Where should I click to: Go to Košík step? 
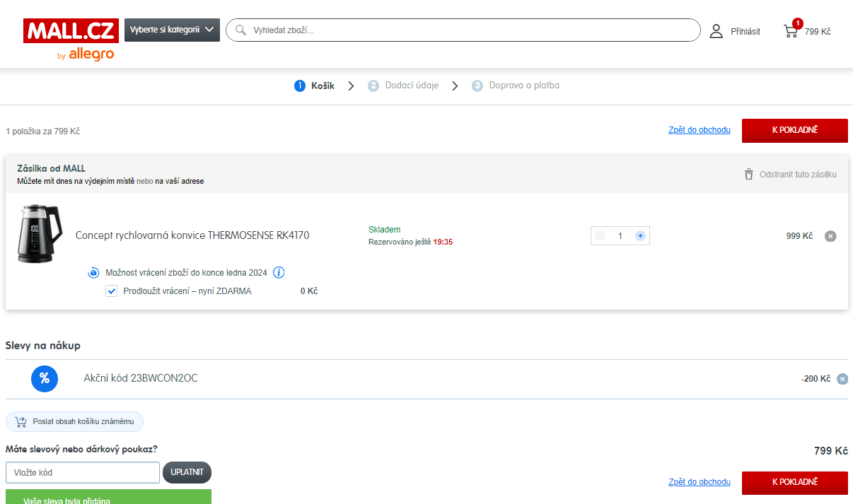[315, 86]
